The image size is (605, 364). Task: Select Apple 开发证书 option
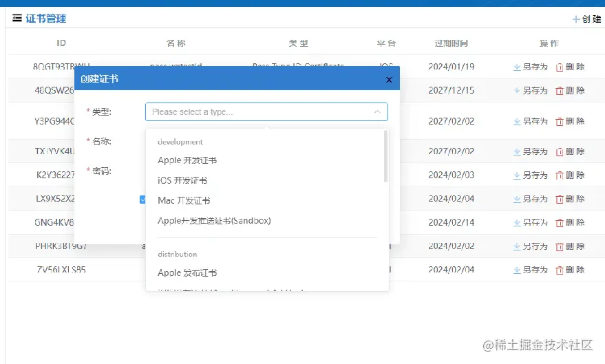(187, 160)
